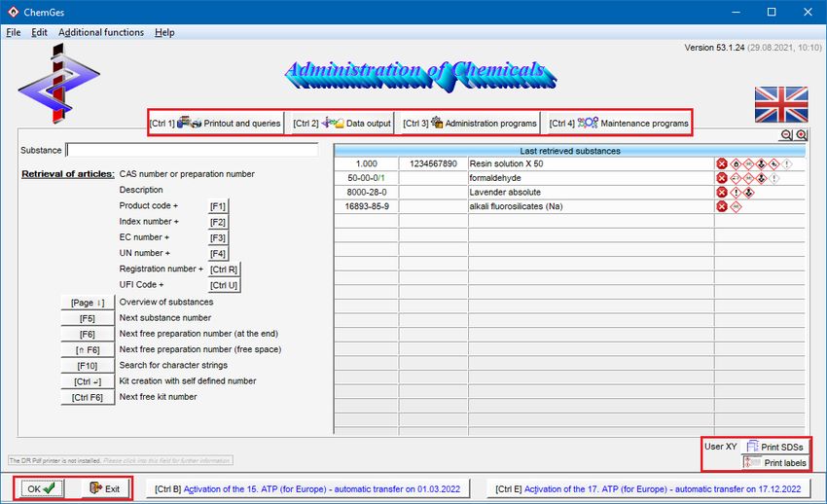
Task: Click the Exit button
Action: (105, 488)
